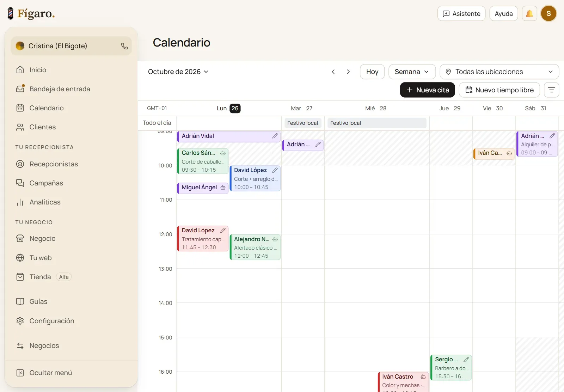Select Monday 26 day header
Image resolution: width=564 pixels, height=392 pixels.
point(228,109)
